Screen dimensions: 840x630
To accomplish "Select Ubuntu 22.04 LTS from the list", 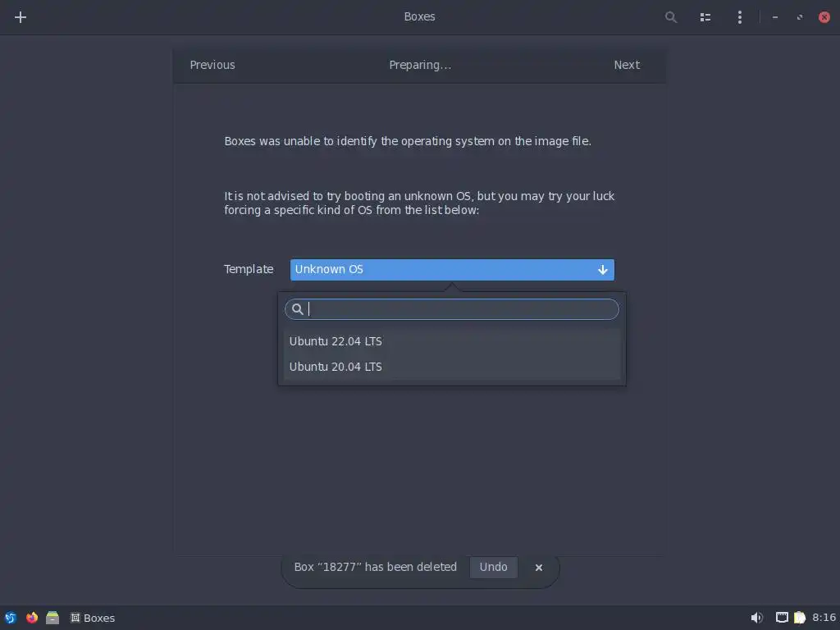I will pyautogui.click(x=452, y=341).
